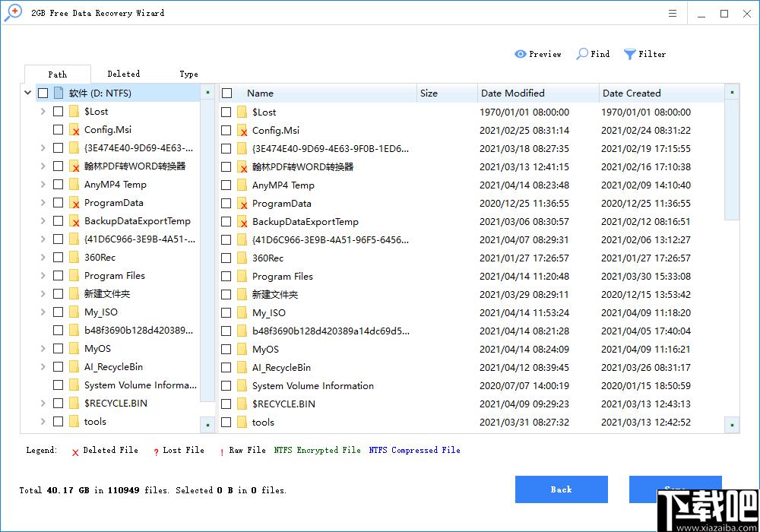Switch to the Deleted tab

[123, 74]
